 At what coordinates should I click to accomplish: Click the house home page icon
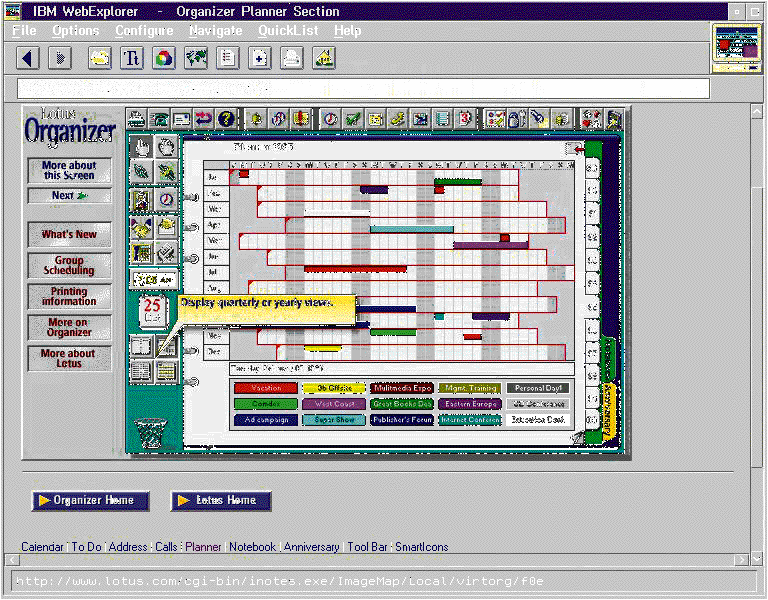(x=324, y=58)
